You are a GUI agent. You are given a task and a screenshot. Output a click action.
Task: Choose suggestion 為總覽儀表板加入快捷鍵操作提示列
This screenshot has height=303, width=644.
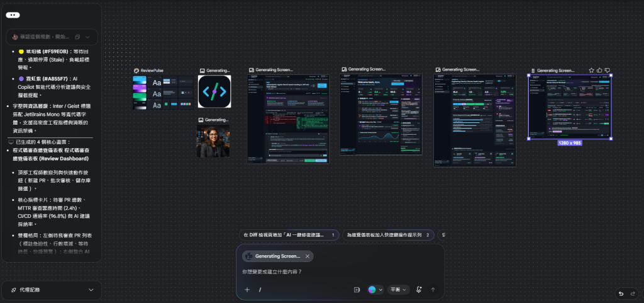[x=388, y=235]
